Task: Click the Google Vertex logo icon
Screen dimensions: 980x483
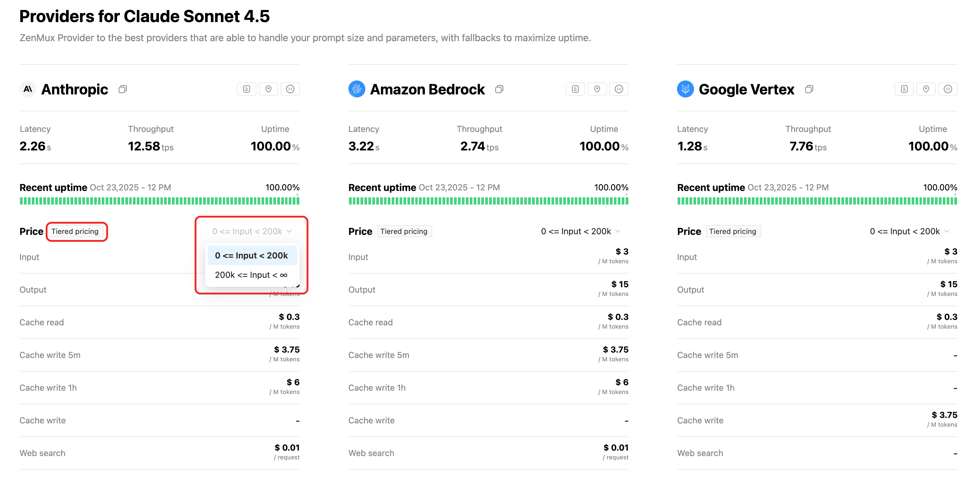Action: click(685, 89)
